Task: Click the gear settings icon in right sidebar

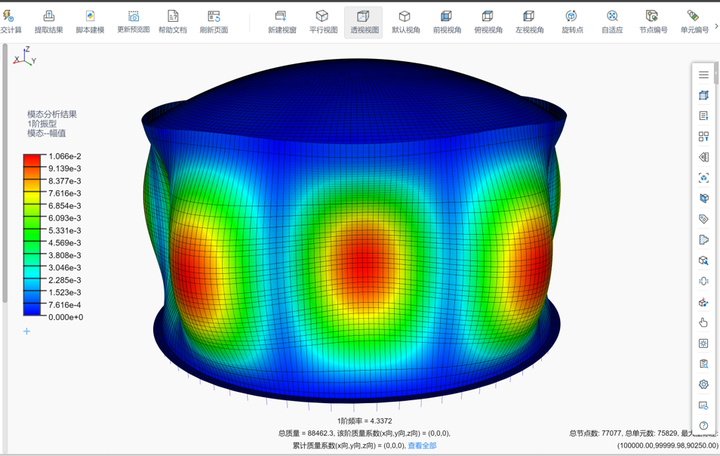Action: pyautogui.click(x=703, y=384)
